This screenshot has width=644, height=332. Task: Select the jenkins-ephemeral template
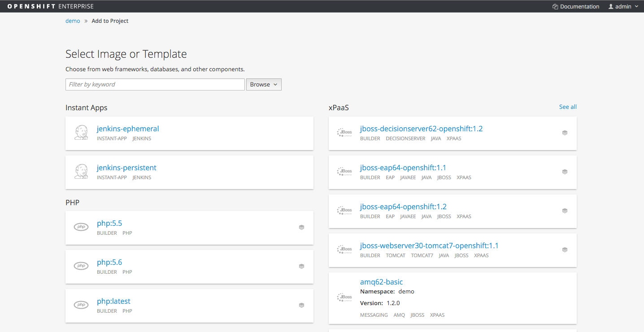pos(128,129)
